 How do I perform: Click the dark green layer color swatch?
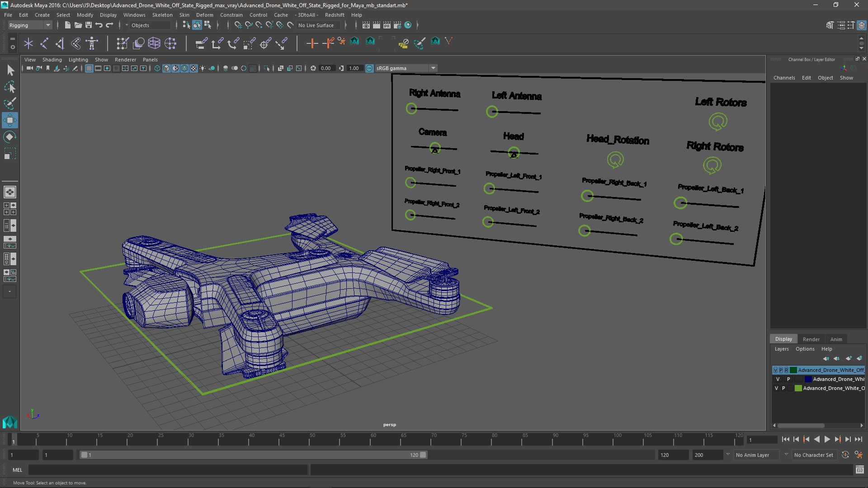point(793,370)
